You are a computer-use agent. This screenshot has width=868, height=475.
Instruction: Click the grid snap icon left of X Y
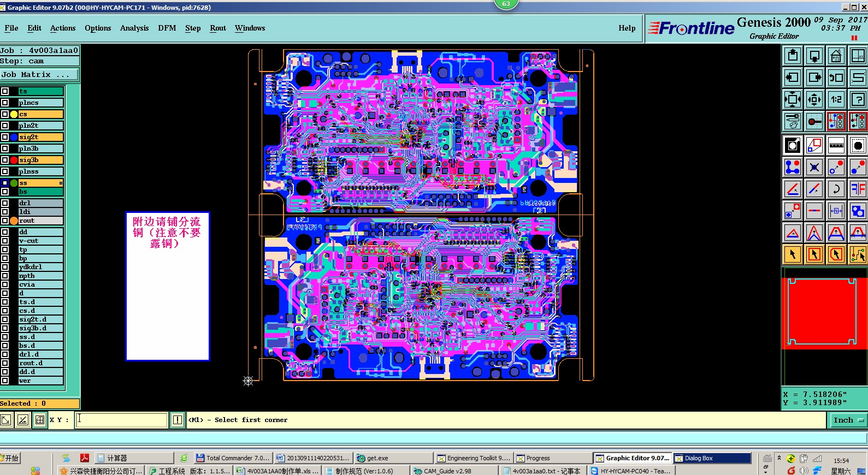click(40, 420)
